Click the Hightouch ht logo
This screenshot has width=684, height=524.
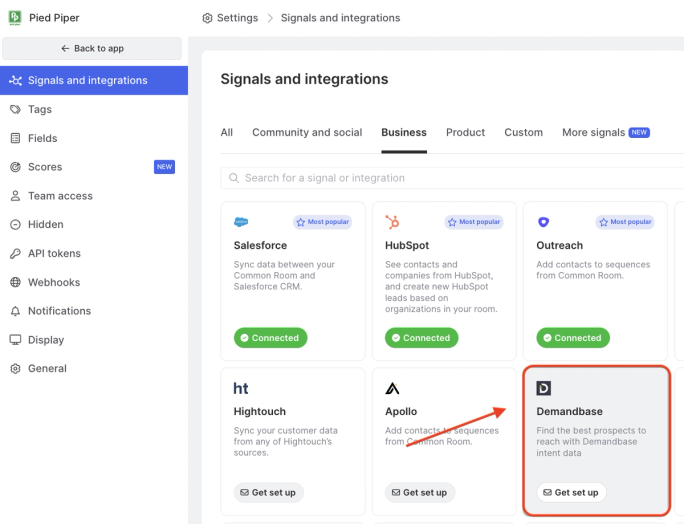point(241,388)
